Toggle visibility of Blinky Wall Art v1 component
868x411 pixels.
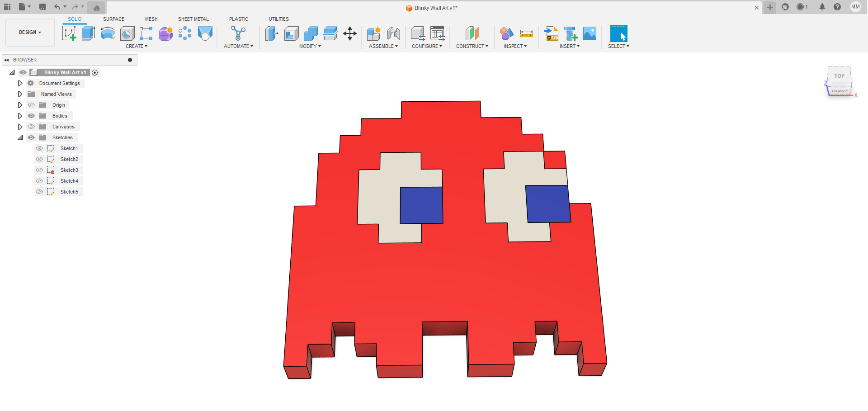tap(23, 72)
